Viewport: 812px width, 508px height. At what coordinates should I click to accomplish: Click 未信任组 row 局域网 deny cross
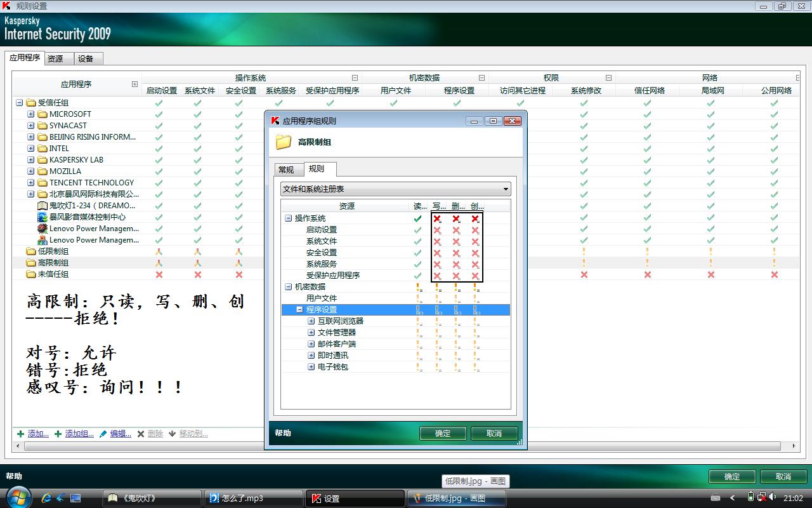pos(711,274)
